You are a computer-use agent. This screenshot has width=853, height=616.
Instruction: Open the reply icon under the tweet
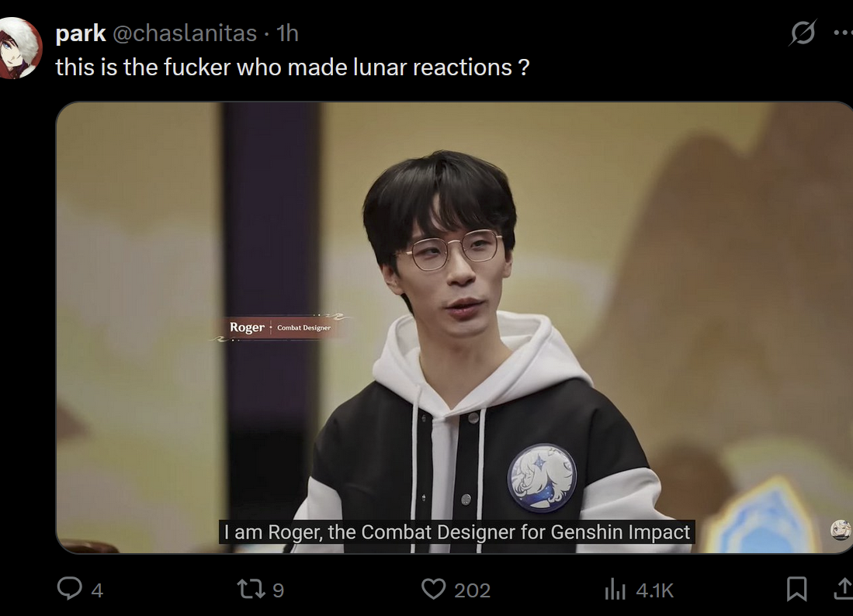pyautogui.click(x=70, y=588)
